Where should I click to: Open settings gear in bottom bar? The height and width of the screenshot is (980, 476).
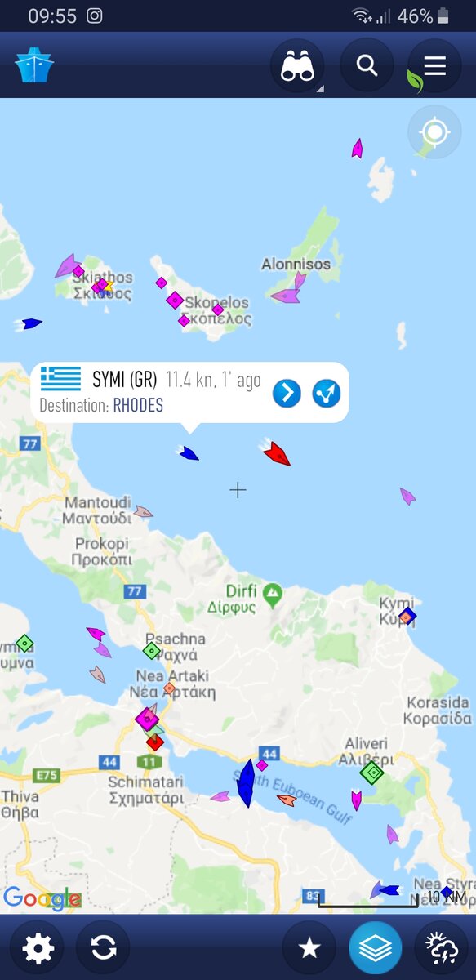pyautogui.click(x=38, y=947)
